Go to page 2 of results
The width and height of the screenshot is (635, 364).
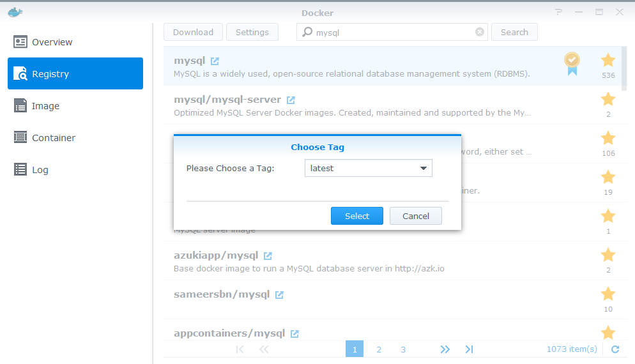379,349
